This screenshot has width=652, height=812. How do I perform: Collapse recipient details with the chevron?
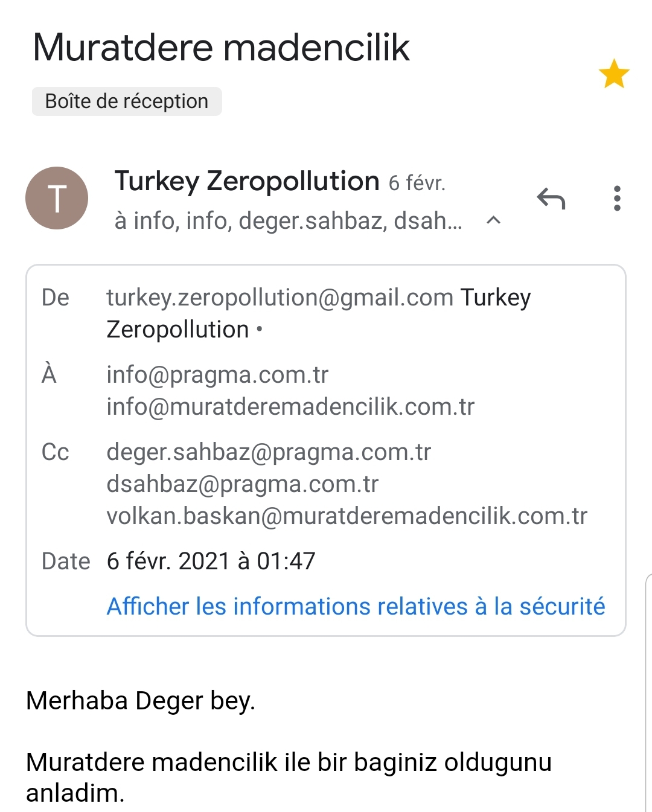pos(493,220)
